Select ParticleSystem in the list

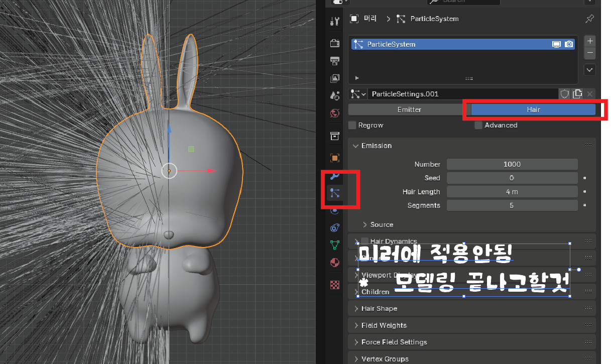click(x=463, y=44)
